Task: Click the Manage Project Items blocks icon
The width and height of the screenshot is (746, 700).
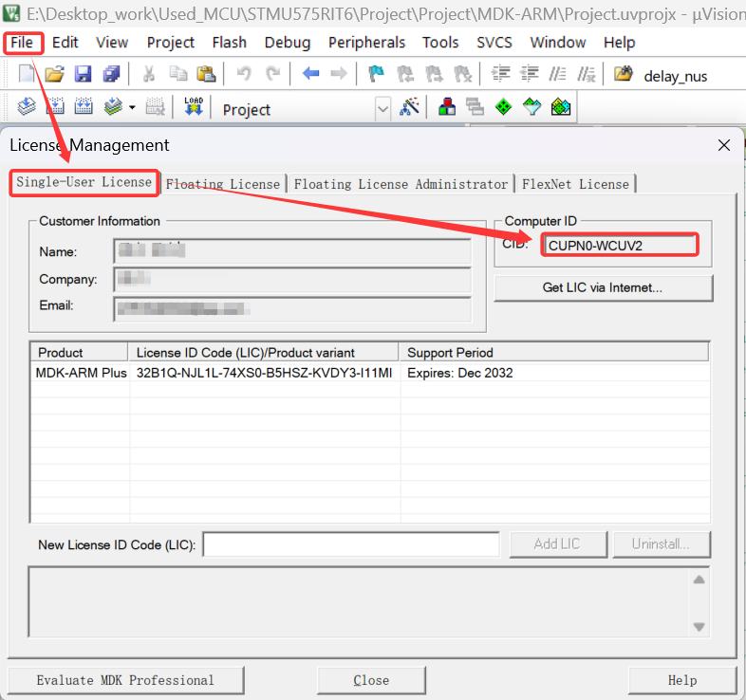Action: [447, 106]
